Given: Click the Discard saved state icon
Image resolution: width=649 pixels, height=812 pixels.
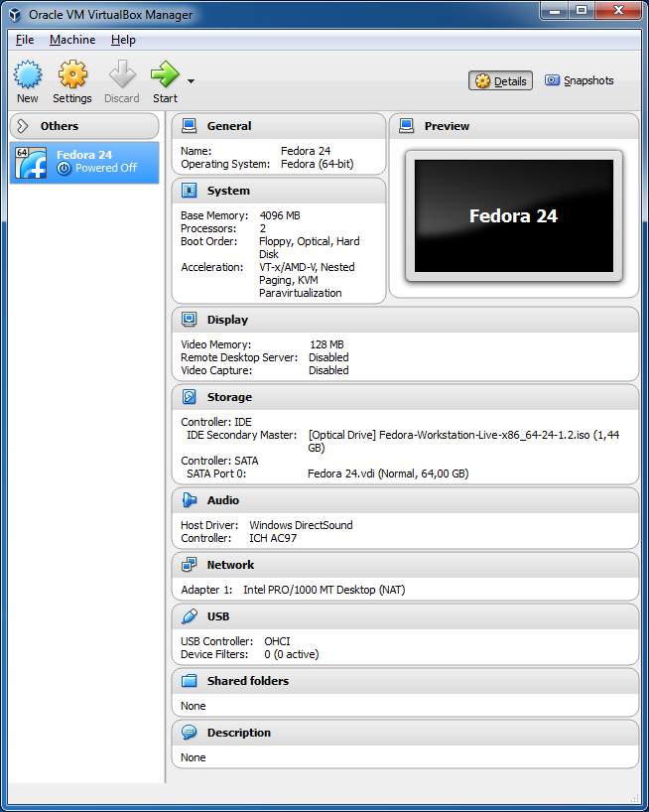Looking at the screenshot, I should 122,74.
